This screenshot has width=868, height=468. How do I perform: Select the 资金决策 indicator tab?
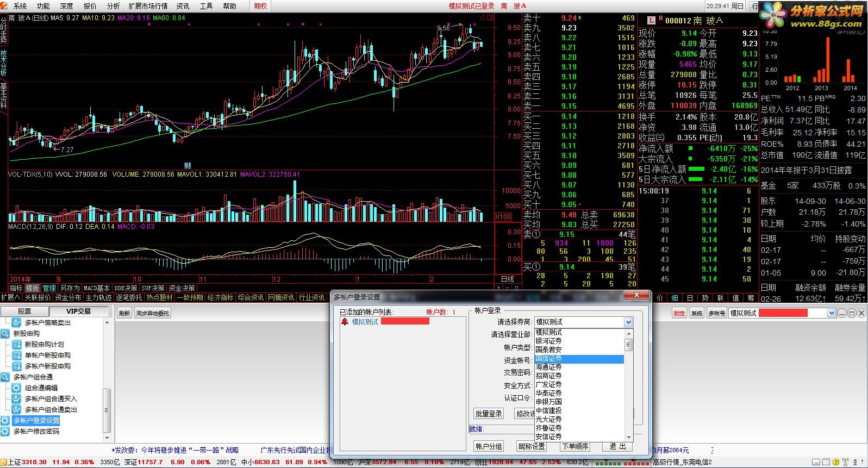tap(182, 288)
